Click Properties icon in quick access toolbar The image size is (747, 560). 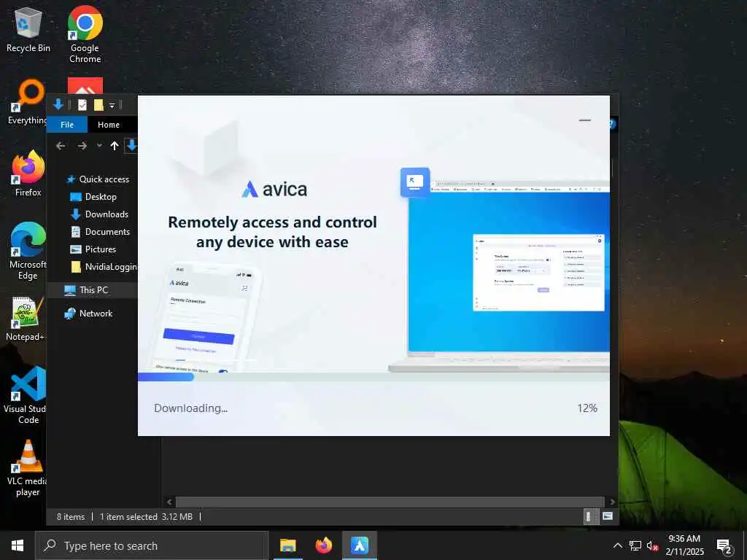pyautogui.click(x=82, y=105)
